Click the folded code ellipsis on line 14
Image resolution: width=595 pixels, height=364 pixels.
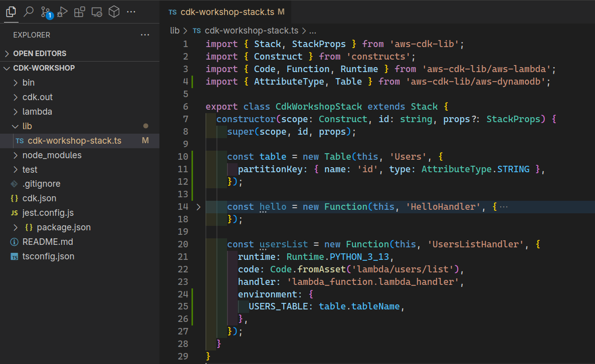pos(504,207)
